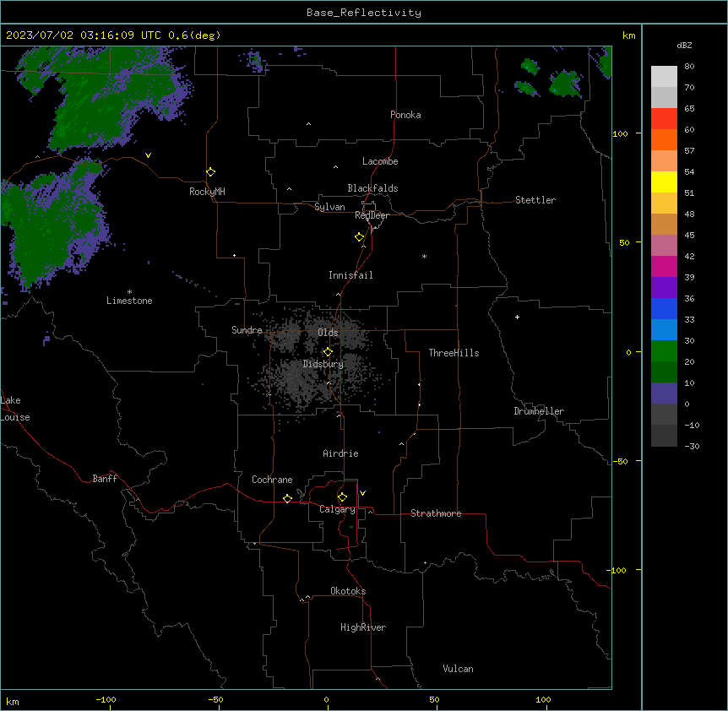
Task: Select the Okotoks label
Action: pos(348,591)
